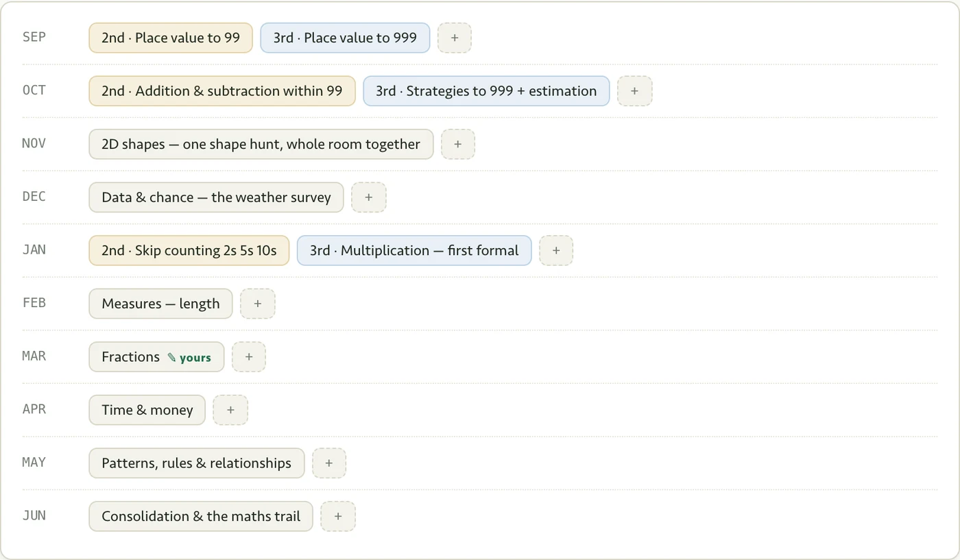Add a topic in the JAN row

click(556, 250)
